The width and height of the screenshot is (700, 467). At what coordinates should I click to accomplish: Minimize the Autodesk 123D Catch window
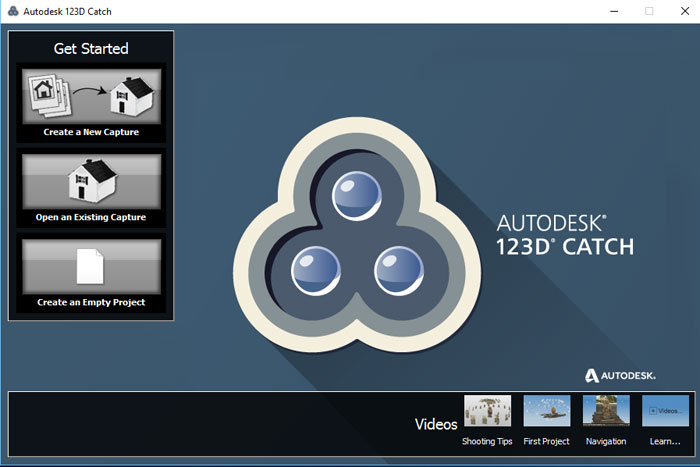[614, 11]
